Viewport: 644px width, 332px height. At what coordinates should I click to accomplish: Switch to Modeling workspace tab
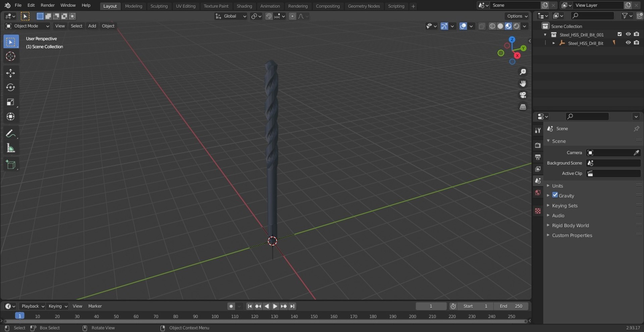133,6
